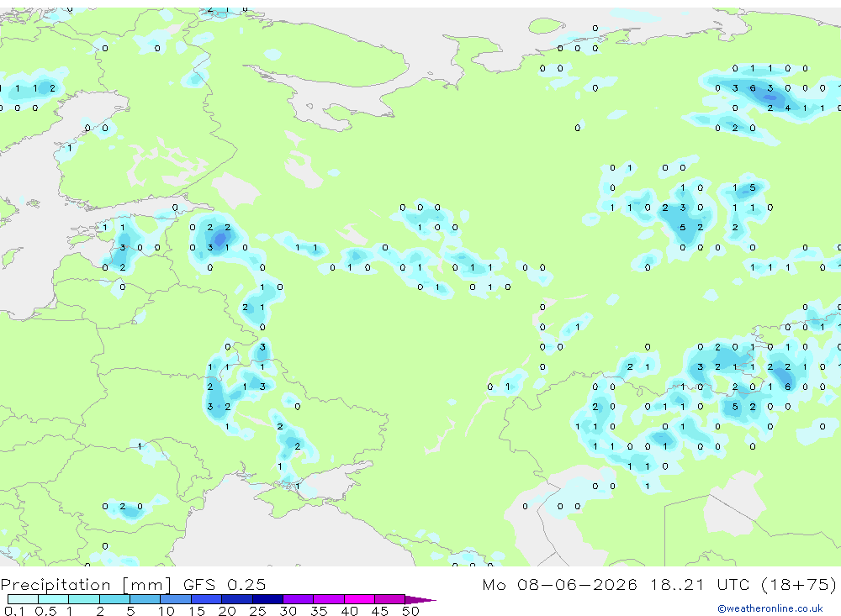Click the '15' legend scale label

tap(196, 611)
